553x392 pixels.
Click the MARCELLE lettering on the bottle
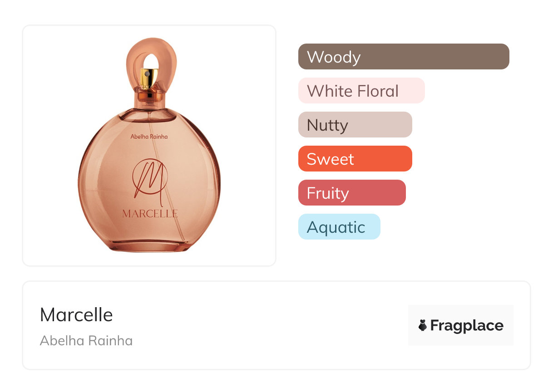[150, 214]
